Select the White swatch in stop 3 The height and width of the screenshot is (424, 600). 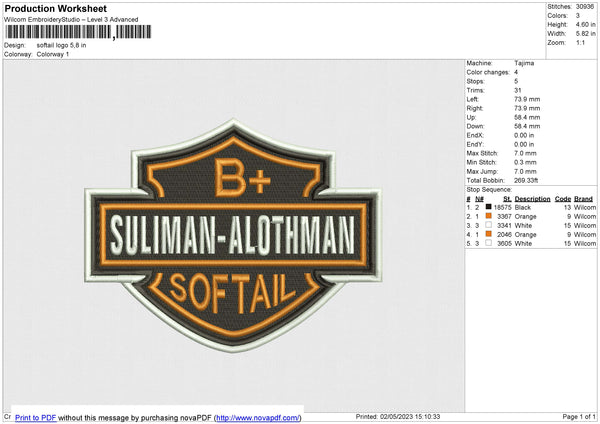[488, 225]
